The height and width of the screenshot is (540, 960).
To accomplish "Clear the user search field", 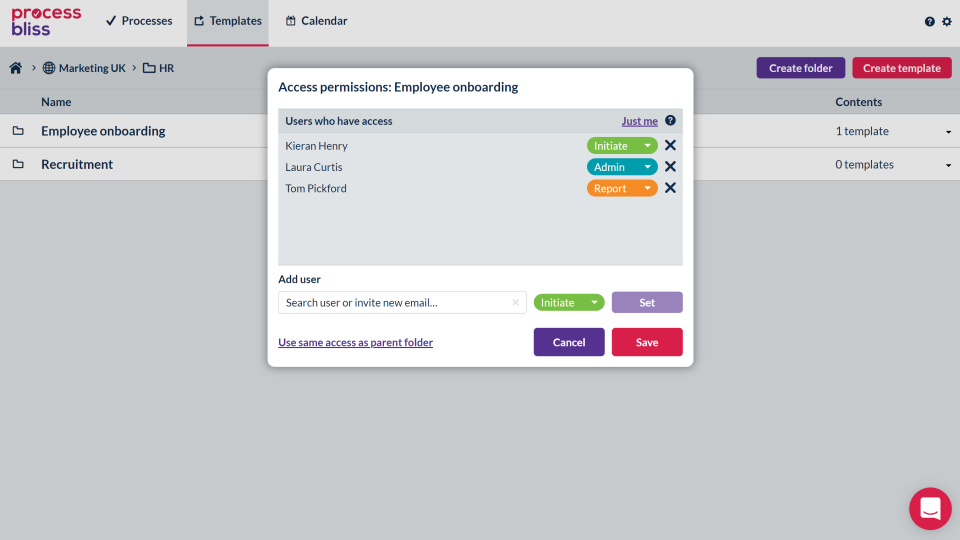I will 515,302.
